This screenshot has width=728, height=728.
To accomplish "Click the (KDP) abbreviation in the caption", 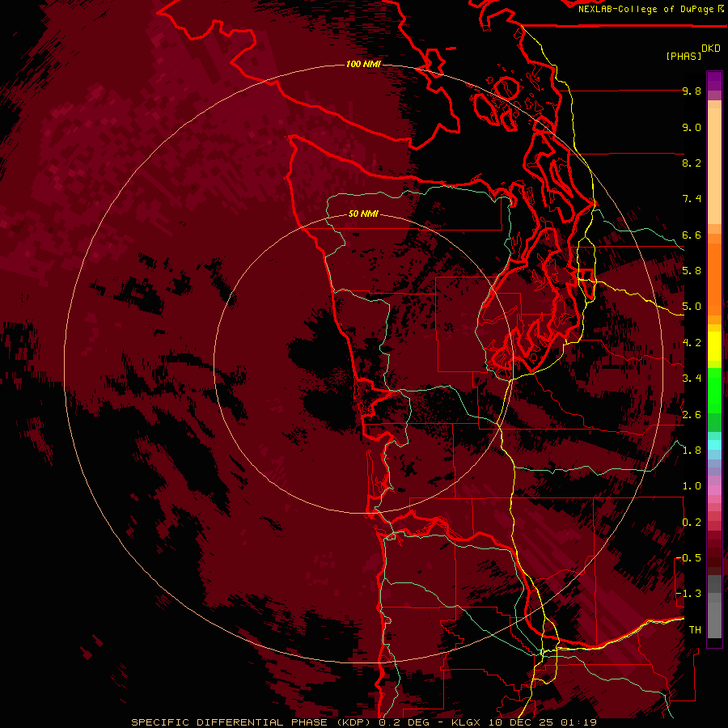I will pyautogui.click(x=352, y=722).
